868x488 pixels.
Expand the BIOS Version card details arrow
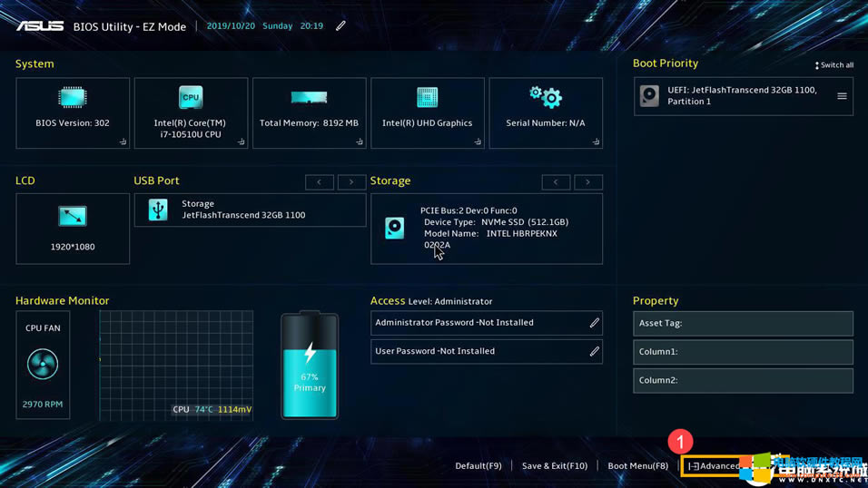[x=123, y=142]
